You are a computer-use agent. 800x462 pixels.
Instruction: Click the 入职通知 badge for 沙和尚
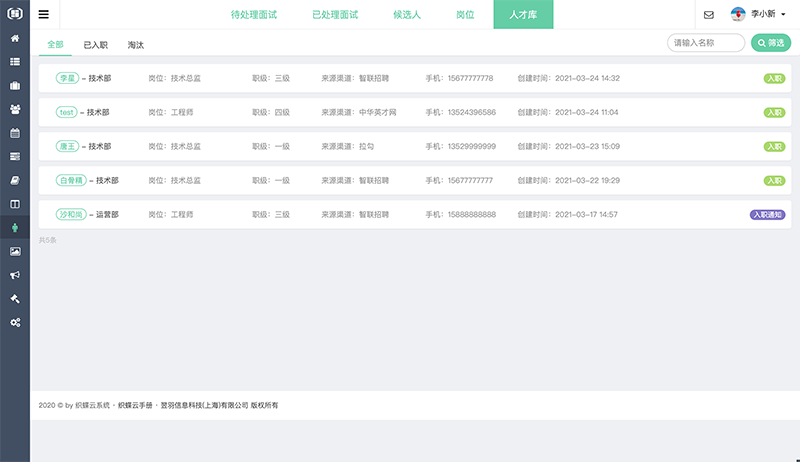click(767, 214)
